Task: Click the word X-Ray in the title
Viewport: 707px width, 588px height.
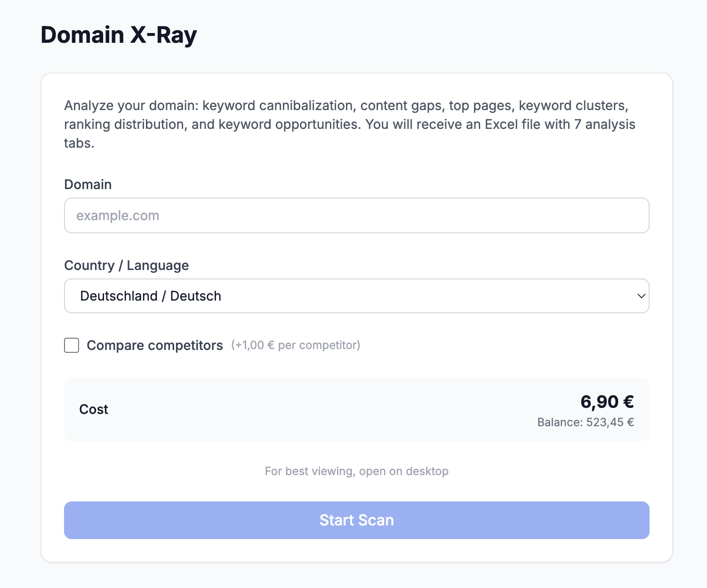Action: click(163, 35)
